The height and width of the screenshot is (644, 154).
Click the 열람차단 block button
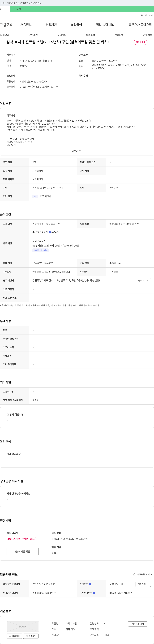pyautogui.click(x=31, y=636)
